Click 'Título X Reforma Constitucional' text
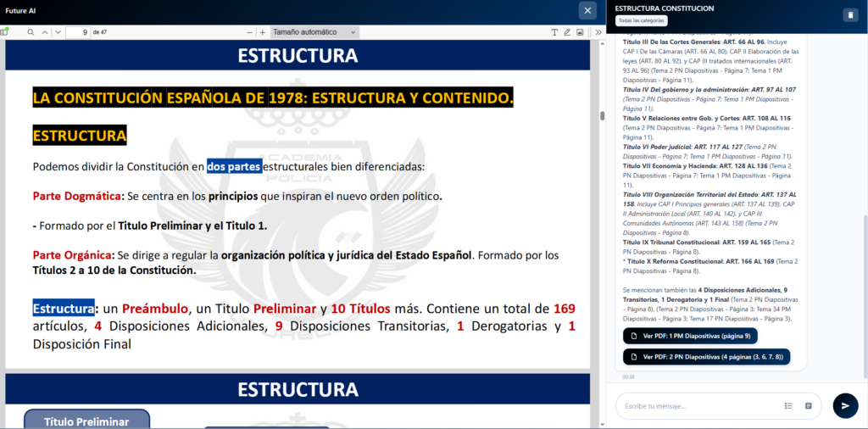 (674, 261)
